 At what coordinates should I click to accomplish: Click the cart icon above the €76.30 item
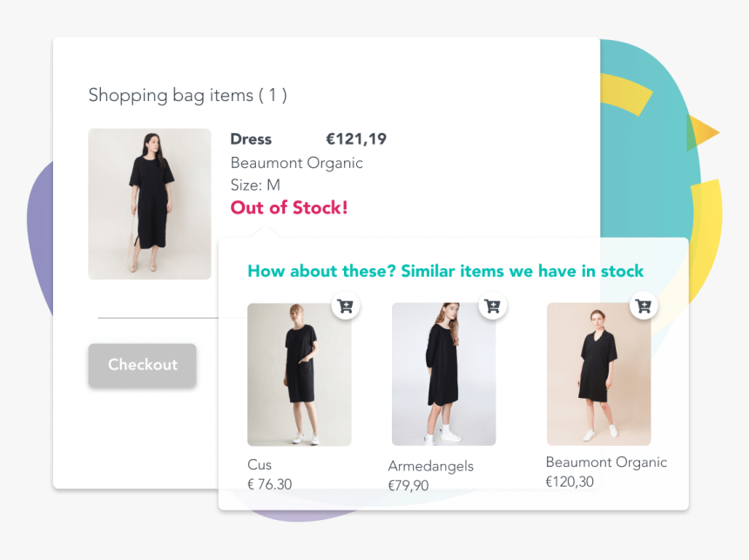pyautogui.click(x=344, y=306)
